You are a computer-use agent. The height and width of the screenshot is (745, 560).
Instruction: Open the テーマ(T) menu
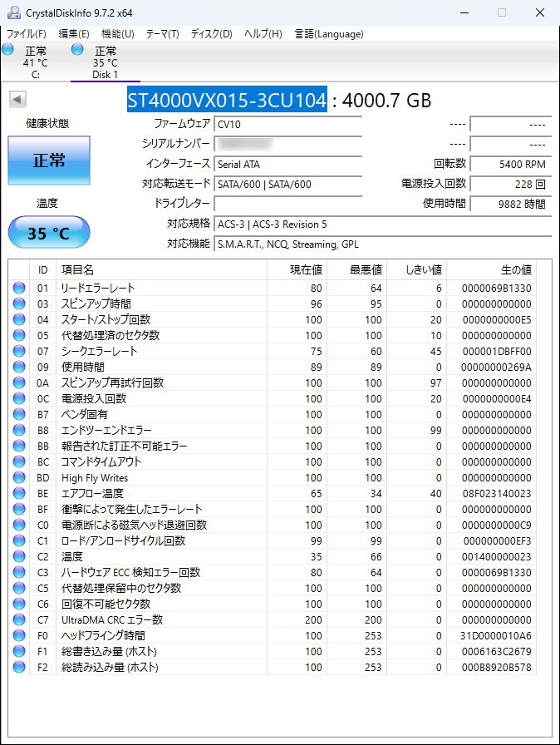click(x=162, y=34)
